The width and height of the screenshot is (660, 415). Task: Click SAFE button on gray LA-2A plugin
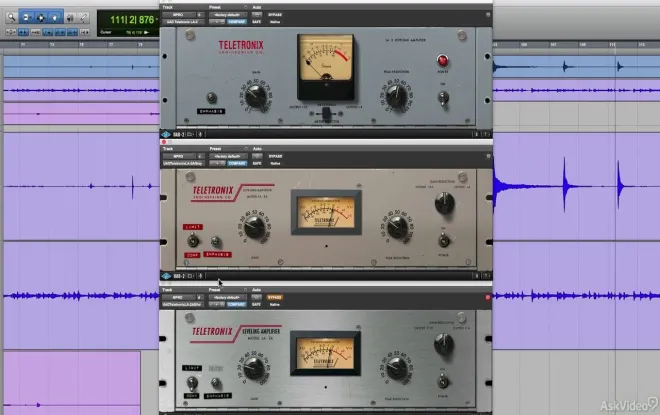[257, 163]
